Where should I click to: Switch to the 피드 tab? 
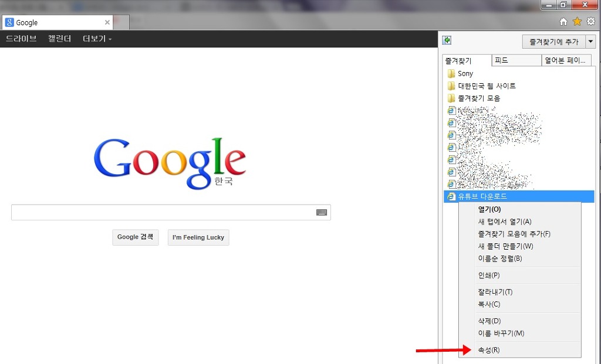pyautogui.click(x=516, y=60)
